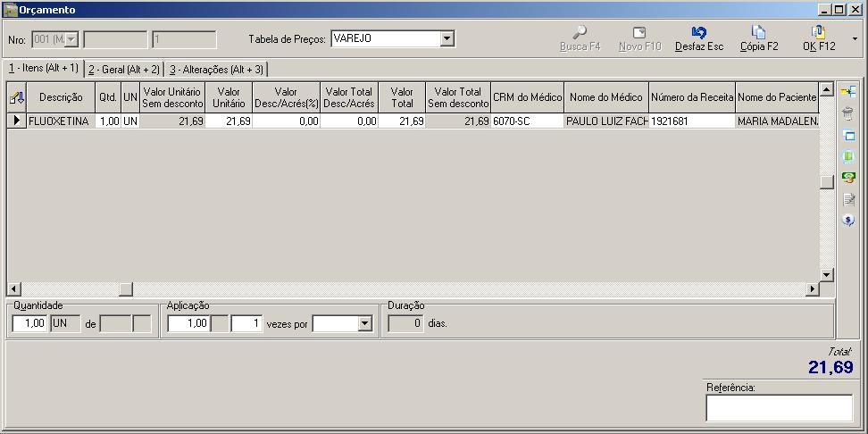
Task: Click the green money bill icon
Action: coord(848,178)
